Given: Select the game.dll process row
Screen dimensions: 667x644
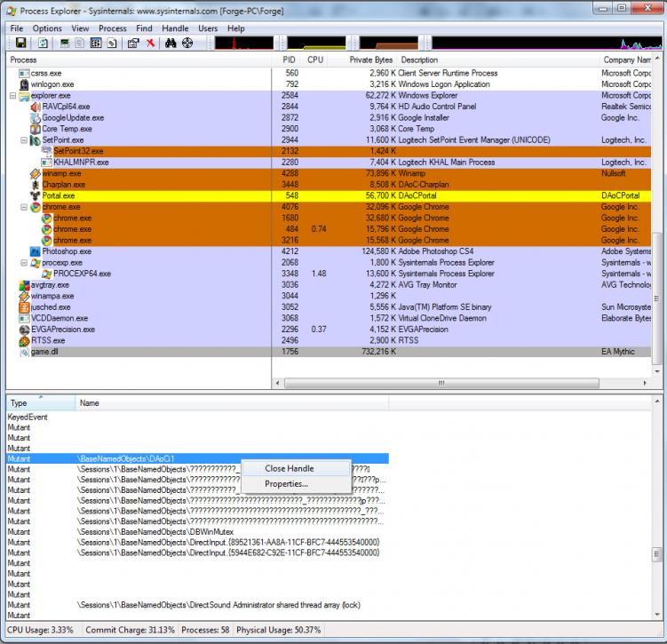Looking at the screenshot, I should [329, 352].
